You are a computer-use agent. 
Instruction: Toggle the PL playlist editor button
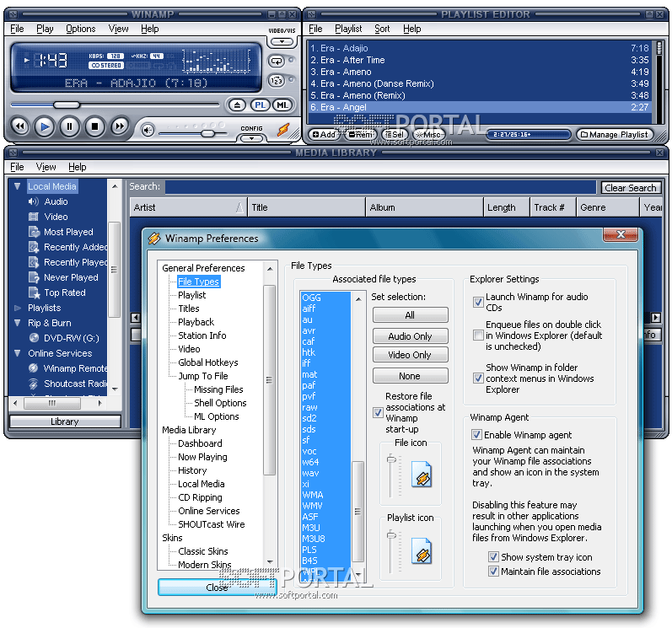[261, 105]
